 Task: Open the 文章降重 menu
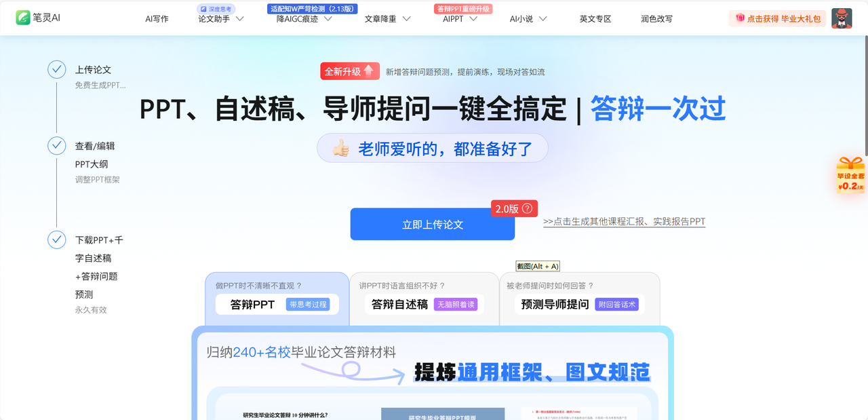tap(380, 19)
